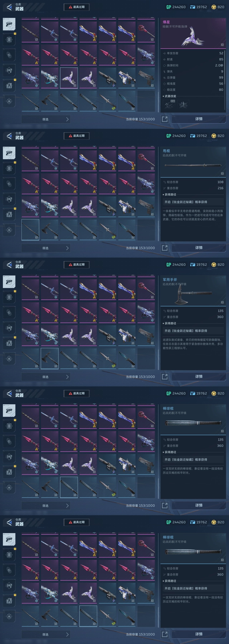Select pistol weapon category icon on 爆星 screen
The image size is (229, 644).
[9, 24]
